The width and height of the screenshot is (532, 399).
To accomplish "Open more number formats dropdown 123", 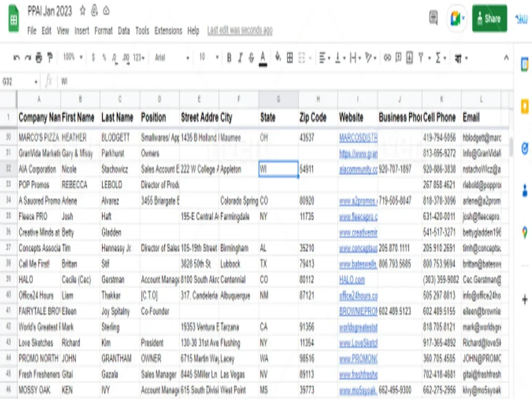I will [139, 58].
